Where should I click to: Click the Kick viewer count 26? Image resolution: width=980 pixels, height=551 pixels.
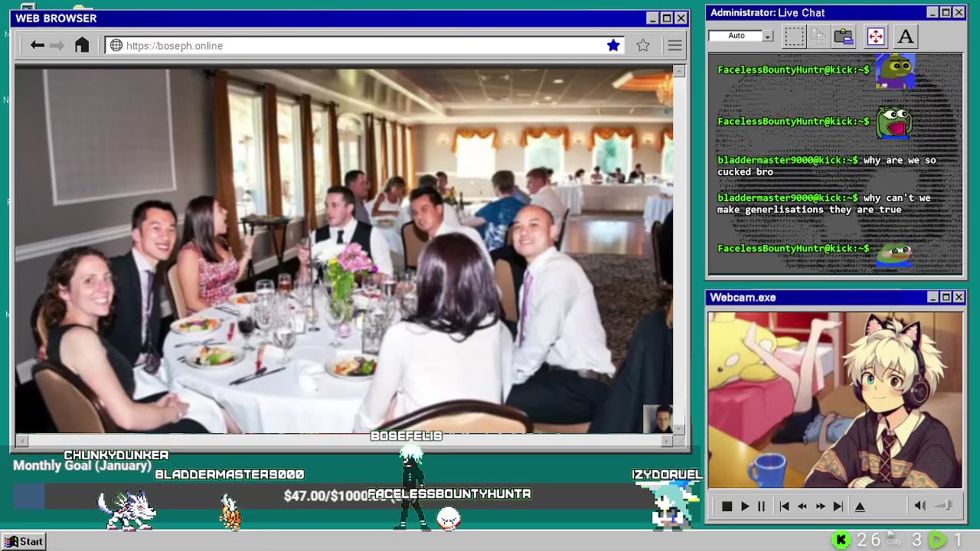pyautogui.click(x=869, y=540)
